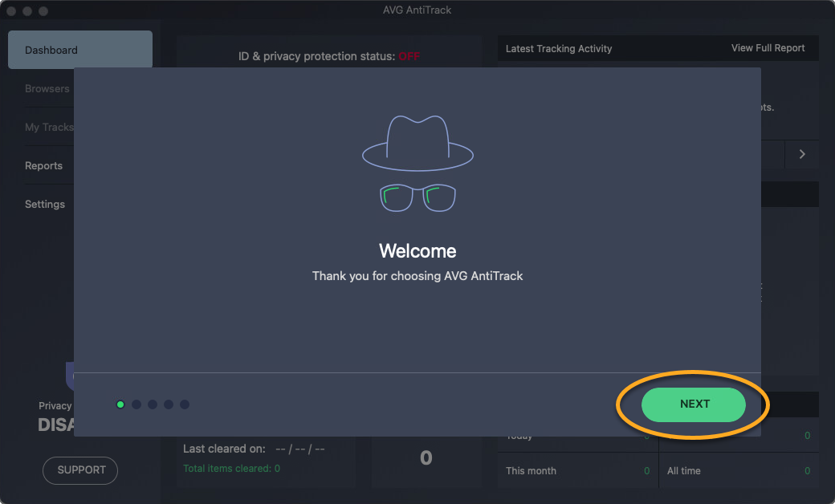This screenshot has height=504, width=835.
Task: Minimize the AVG AntiTrack window
Action: click(x=28, y=11)
